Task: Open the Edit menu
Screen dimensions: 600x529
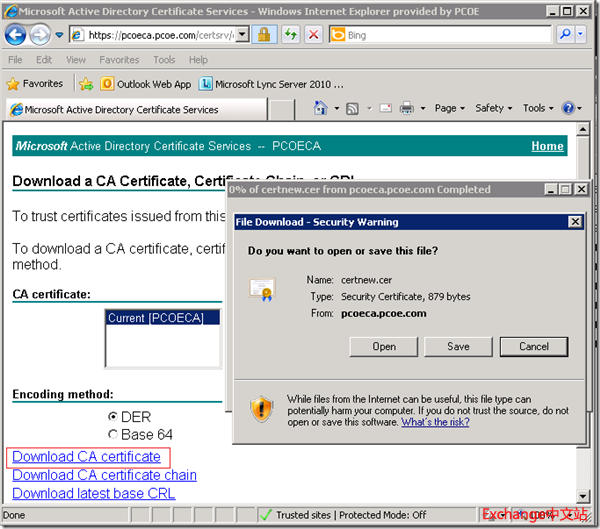Action: click(44, 60)
